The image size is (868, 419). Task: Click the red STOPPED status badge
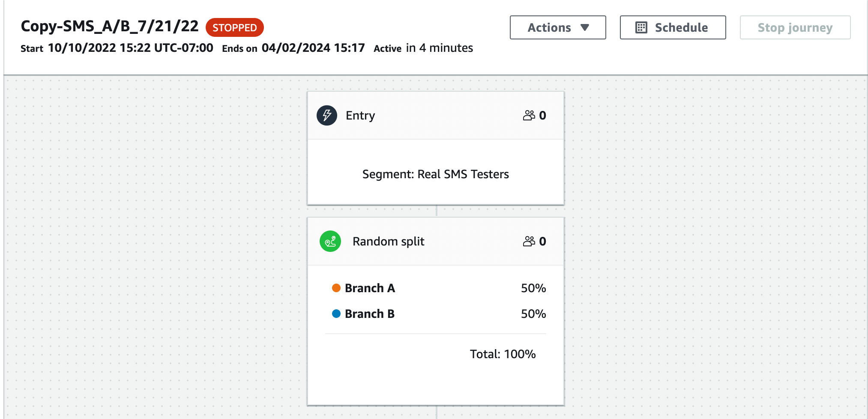(x=234, y=27)
